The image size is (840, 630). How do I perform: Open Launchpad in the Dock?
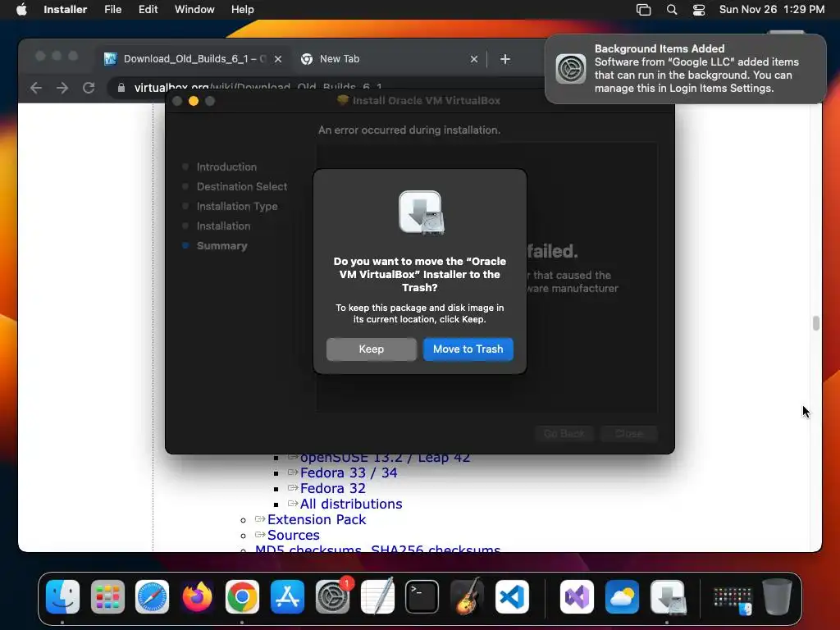pyautogui.click(x=107, y=596)
